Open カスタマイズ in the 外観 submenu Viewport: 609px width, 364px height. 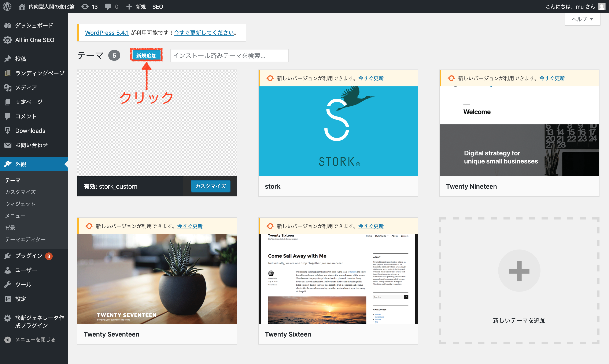(x=20, y=192)
